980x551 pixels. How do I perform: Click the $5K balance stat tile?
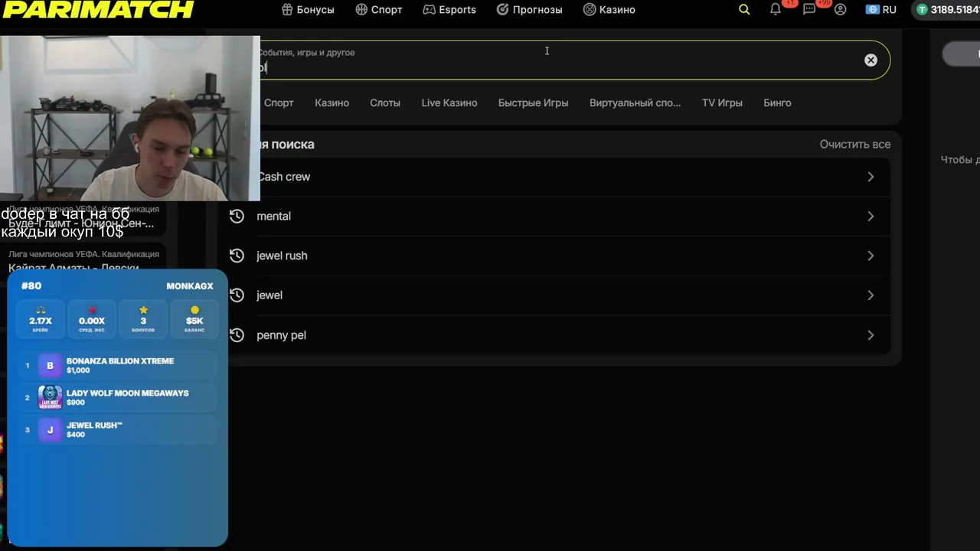point(194,318)
